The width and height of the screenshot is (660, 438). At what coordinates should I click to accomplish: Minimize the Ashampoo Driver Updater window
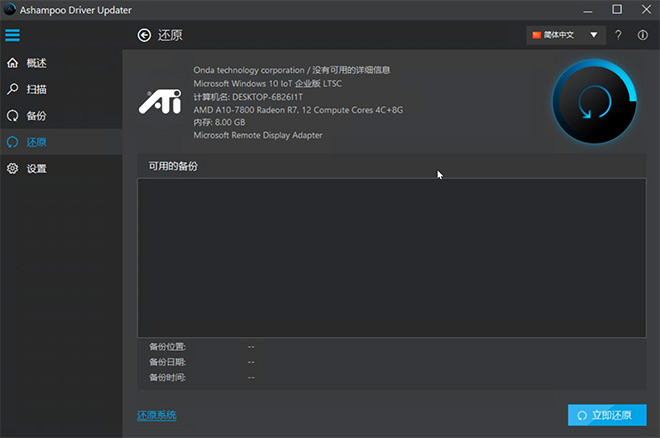click(x=588, y=10)
